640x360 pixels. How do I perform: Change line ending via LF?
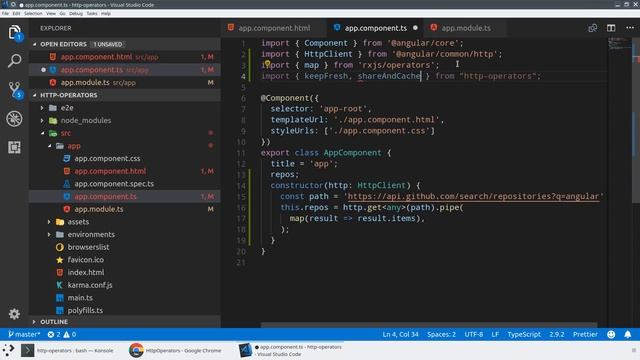[x=495, y=334]
